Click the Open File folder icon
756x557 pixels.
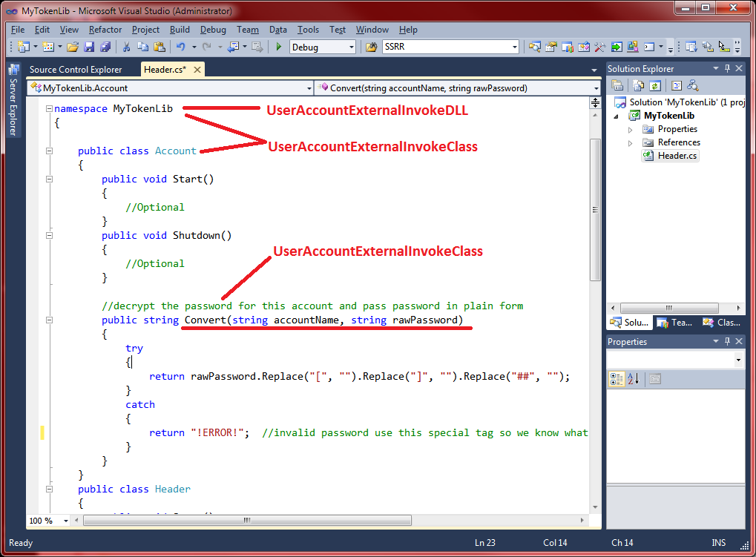73,47
